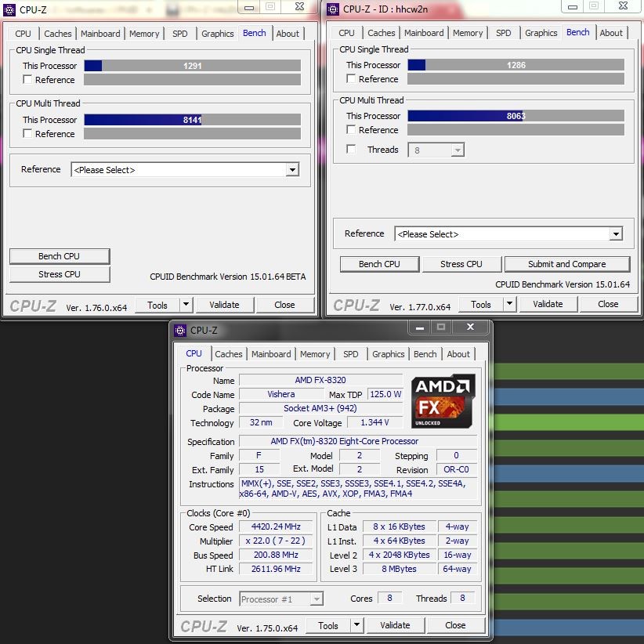Image resolution: width=644 pixels, height=644 pixels.
Task: Click the Max TDP value 125.0 W
Action: coord(385,394)
